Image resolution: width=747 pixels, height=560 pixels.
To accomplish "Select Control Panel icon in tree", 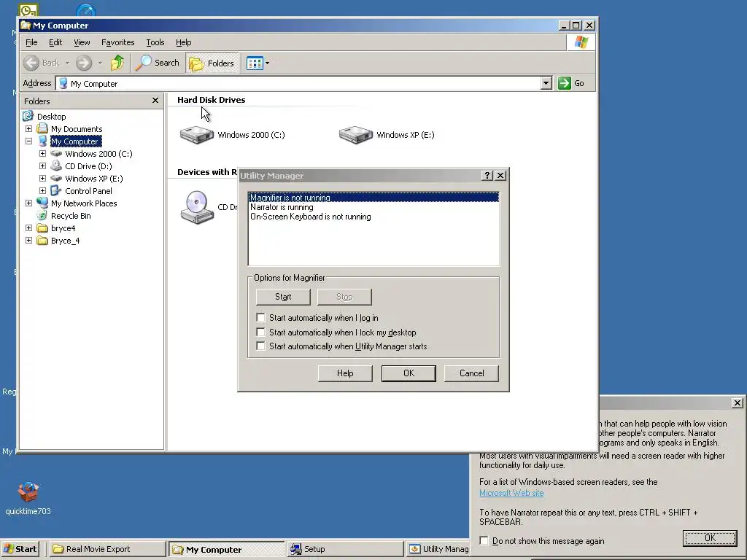I will coord(56,190).
